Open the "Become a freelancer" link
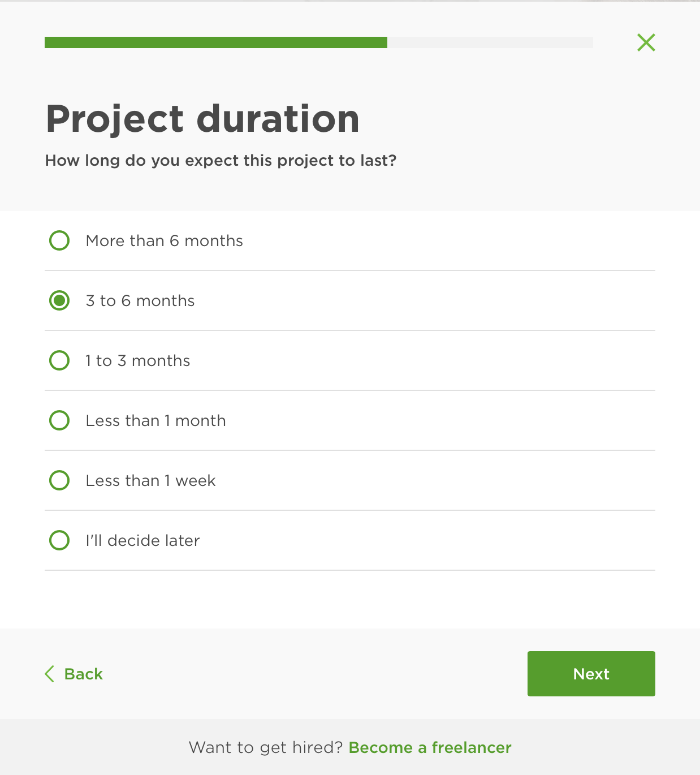The height and width of the screenshot is (775, 700). click(x=430, y=748)
